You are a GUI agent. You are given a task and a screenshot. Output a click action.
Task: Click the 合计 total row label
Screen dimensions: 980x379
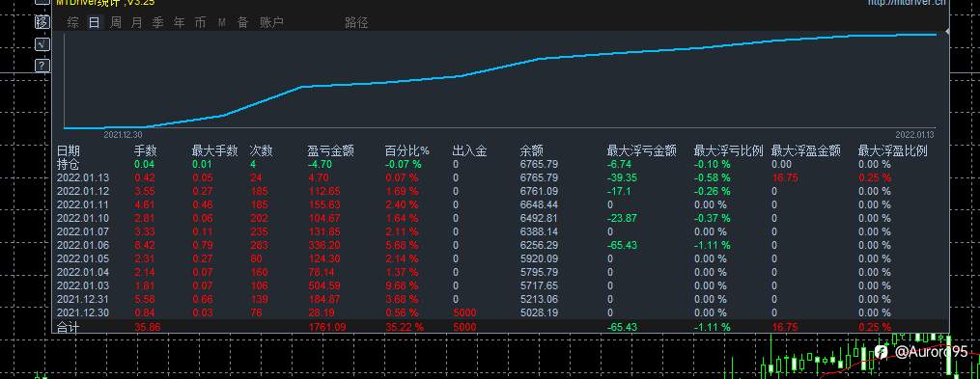(69, 327)
